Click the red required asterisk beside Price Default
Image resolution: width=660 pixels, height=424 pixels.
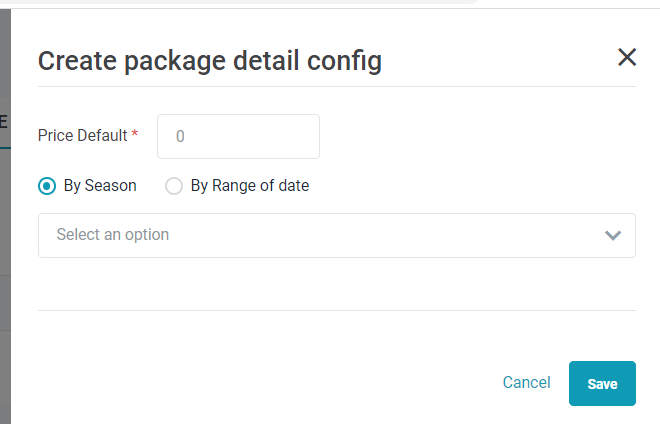(135, 134)
